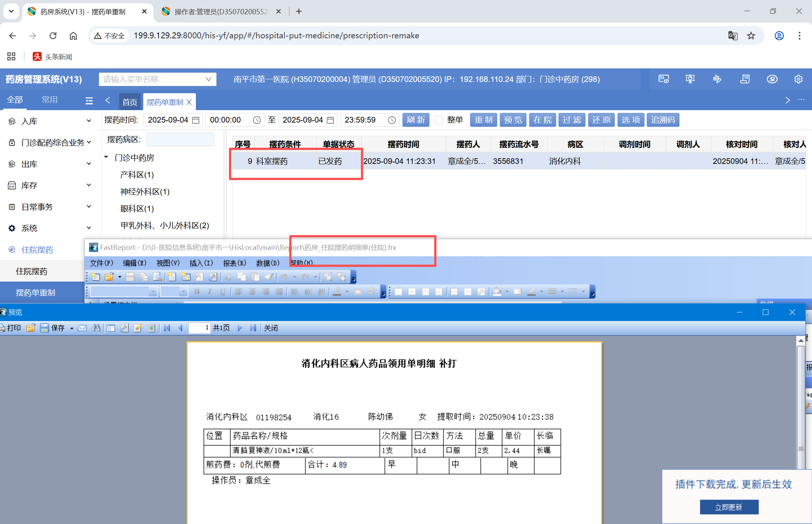Click the 摆药病区 input field

click(x=180, y=139)
